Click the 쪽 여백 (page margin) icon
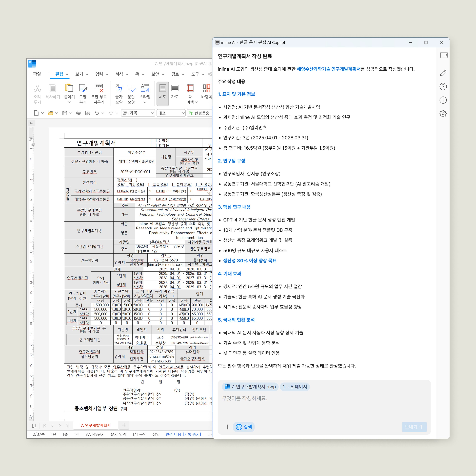Image resolution: width=476 pixels, height=476 pixels. pos(190,88)
